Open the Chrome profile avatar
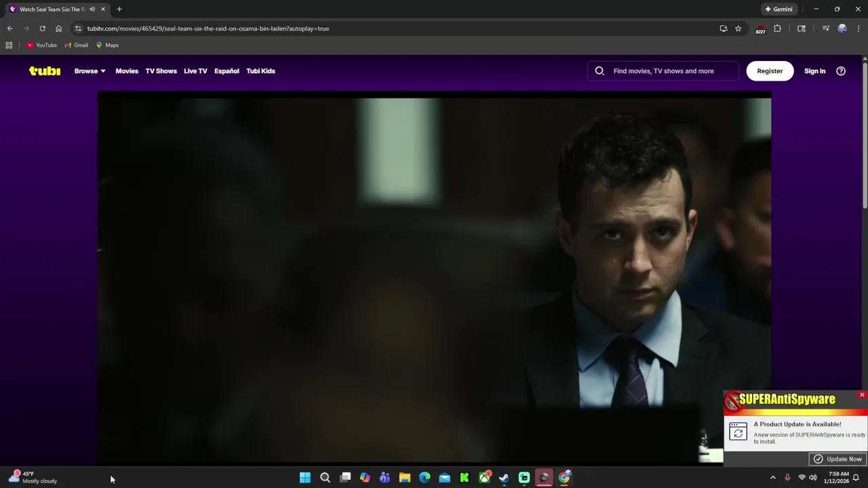This screenshot has width=868, height=488. tap(842, 28)
